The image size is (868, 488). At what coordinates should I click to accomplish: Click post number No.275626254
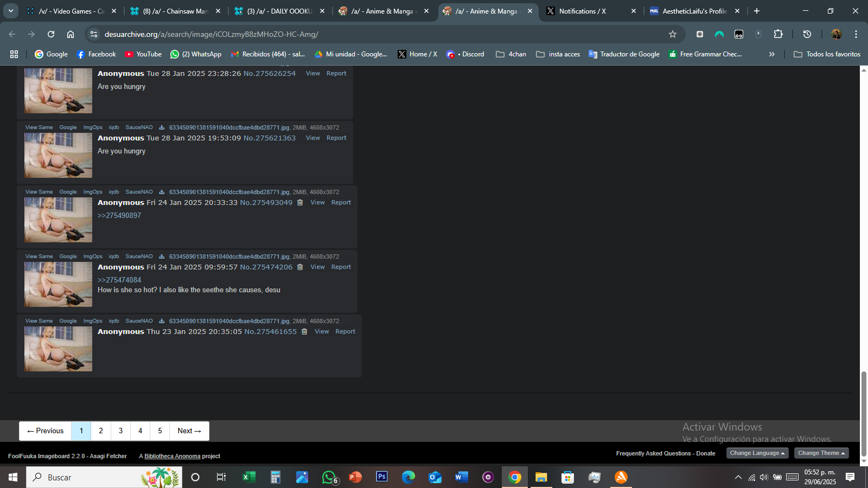coord(270,74)
